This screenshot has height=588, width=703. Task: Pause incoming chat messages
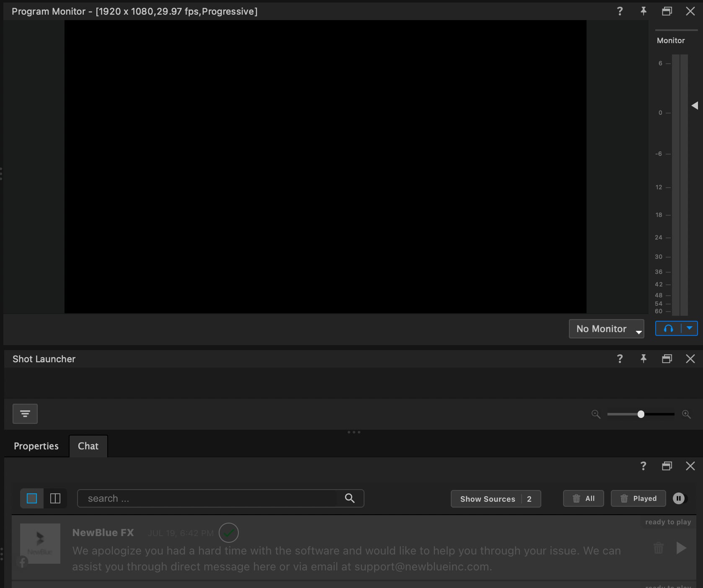point(679,498)
